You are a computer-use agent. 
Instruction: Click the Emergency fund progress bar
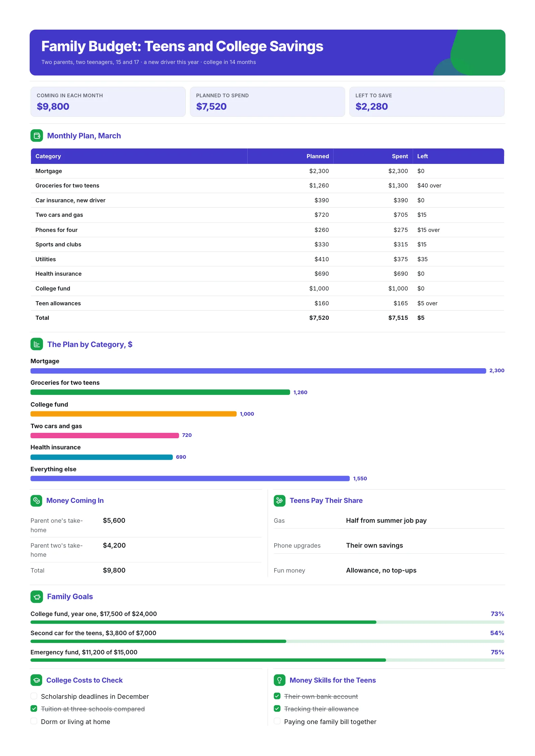[x=267, y=660]
